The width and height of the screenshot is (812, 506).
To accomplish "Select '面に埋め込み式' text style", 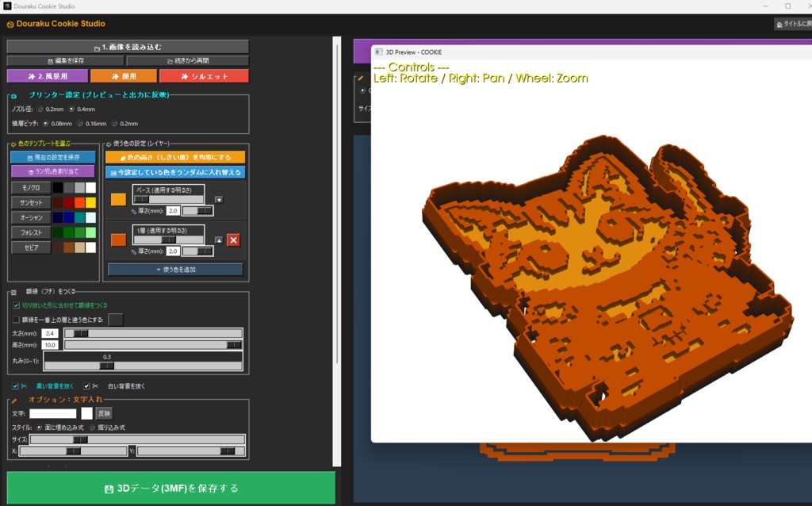I will (x=40, y=427).
